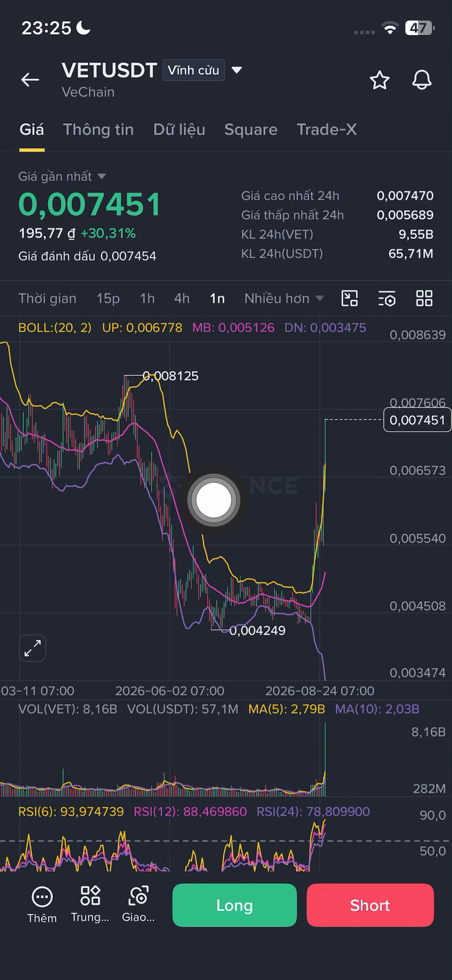
Task: Tap the red Short button
Action: (x=370, y=905)
